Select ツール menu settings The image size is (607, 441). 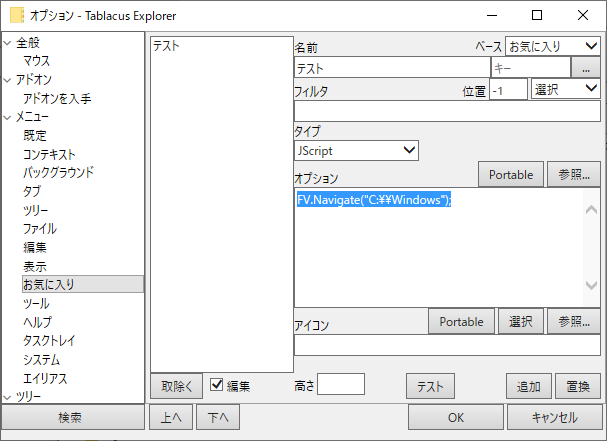(36, 304)
